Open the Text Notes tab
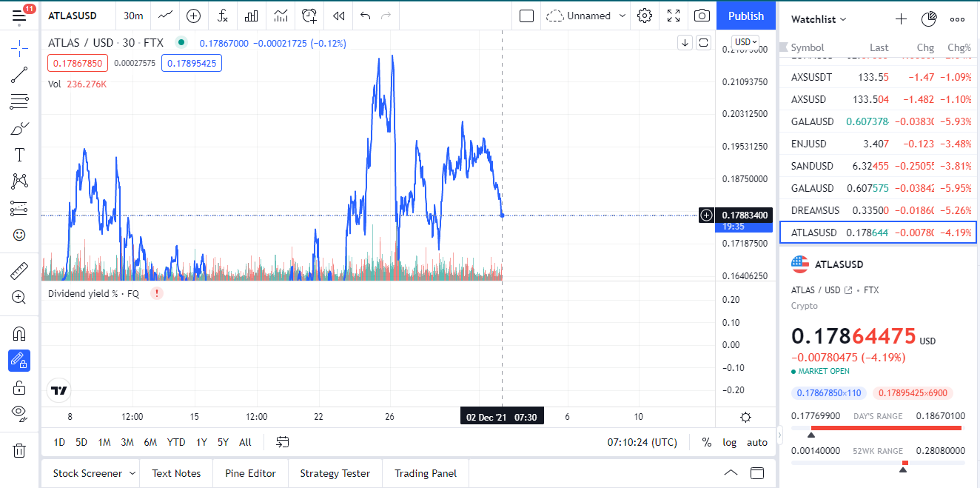Screen dimensions: 980x488 [176, 473]
